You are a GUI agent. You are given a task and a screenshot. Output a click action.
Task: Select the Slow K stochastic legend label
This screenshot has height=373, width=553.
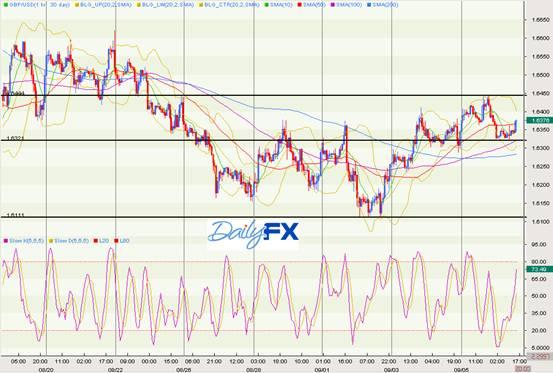click(26, 241)
